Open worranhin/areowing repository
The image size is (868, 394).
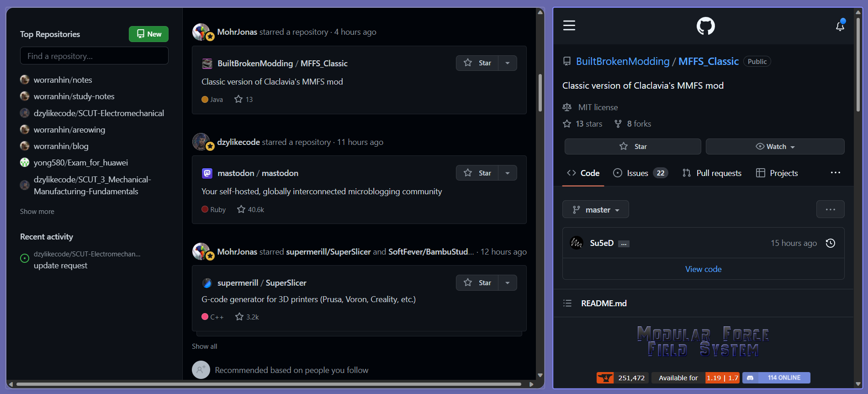69,130
